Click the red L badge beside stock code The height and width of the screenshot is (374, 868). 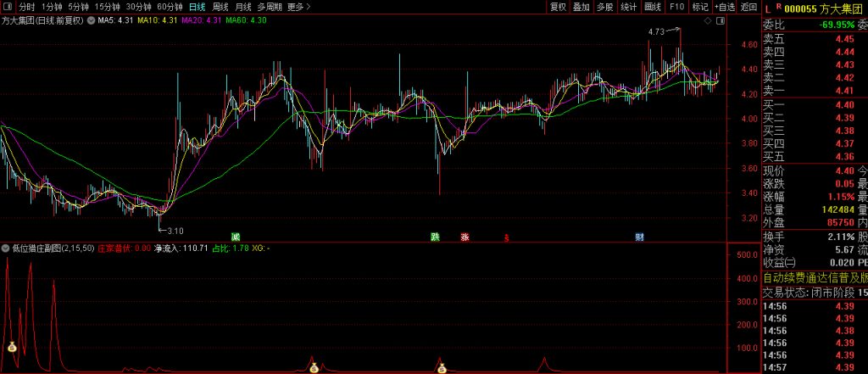(767, 7)
